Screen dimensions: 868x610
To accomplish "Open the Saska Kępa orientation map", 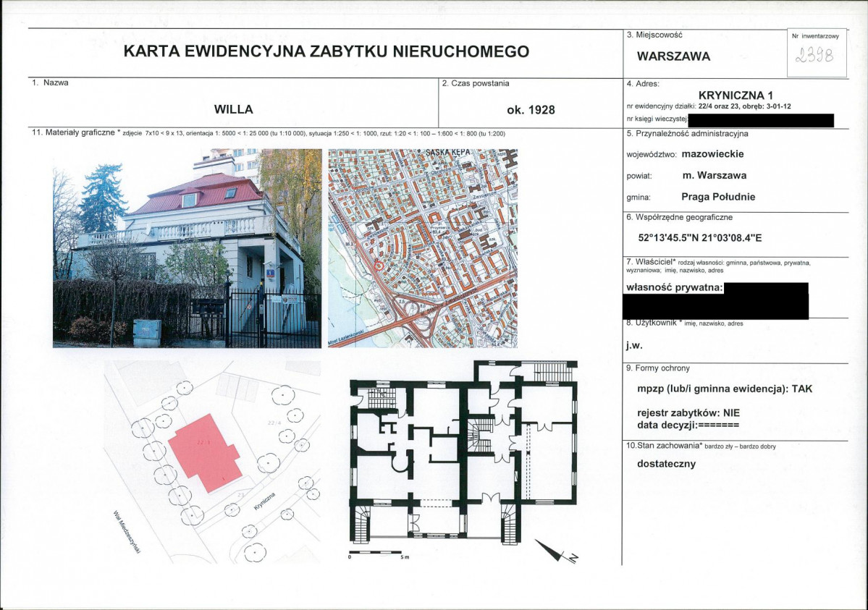I will pyautogui.click(x=423, y=248).
